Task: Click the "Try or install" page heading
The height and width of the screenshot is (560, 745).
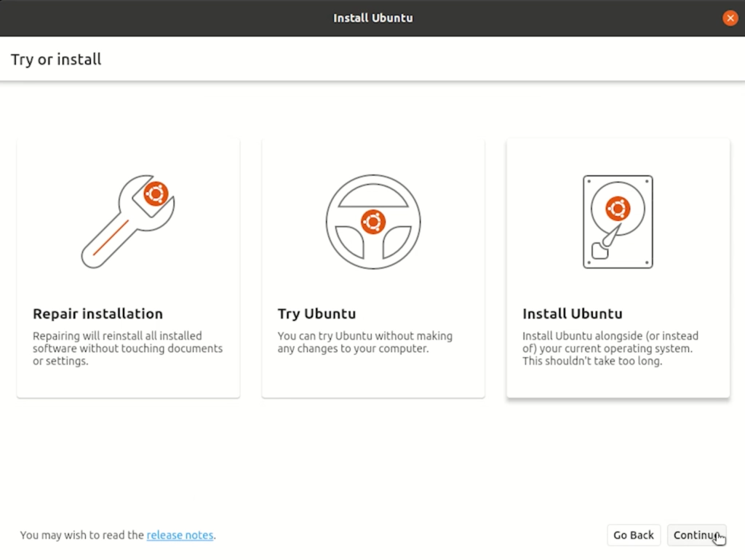Action: pyautogui.click(x=56, y=60)
